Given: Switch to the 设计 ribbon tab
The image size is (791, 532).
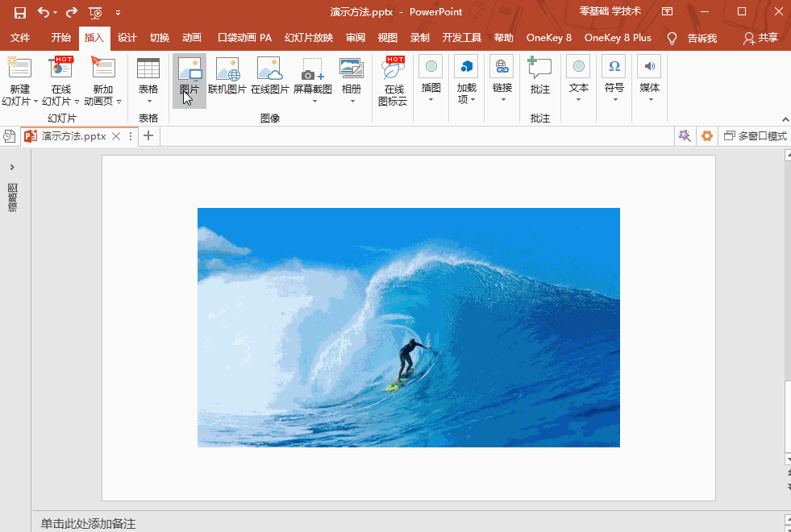Looking at the screenshot, I should click(127, 38).
